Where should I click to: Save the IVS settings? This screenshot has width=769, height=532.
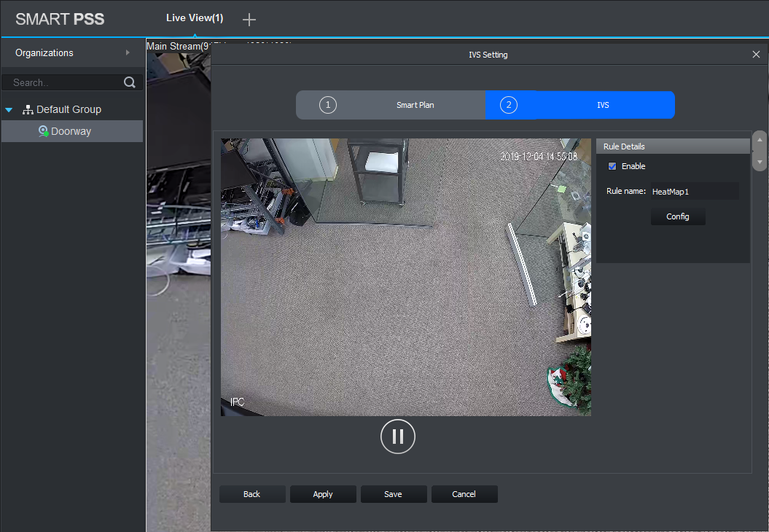click(393, 494)
